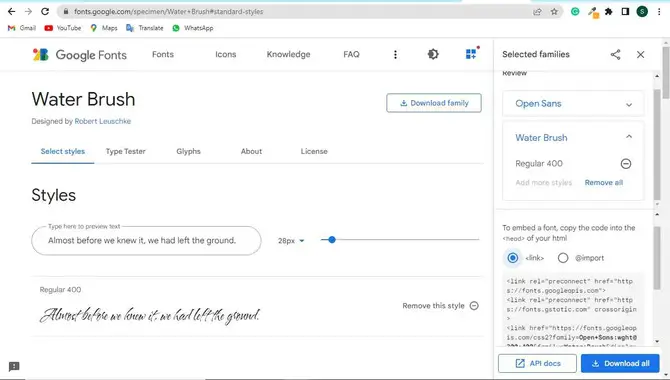
Task: Open the Google Fonts more options menu
Action: coord(395,54)
